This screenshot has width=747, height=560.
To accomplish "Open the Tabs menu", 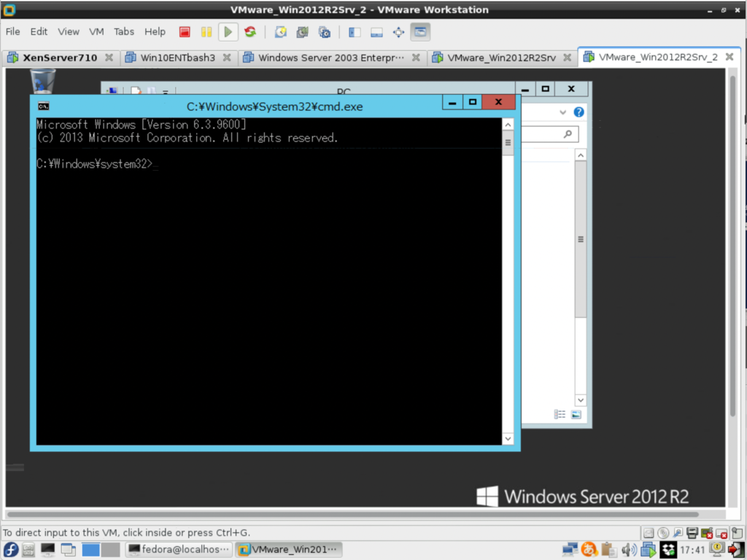I will coord(124,31).
